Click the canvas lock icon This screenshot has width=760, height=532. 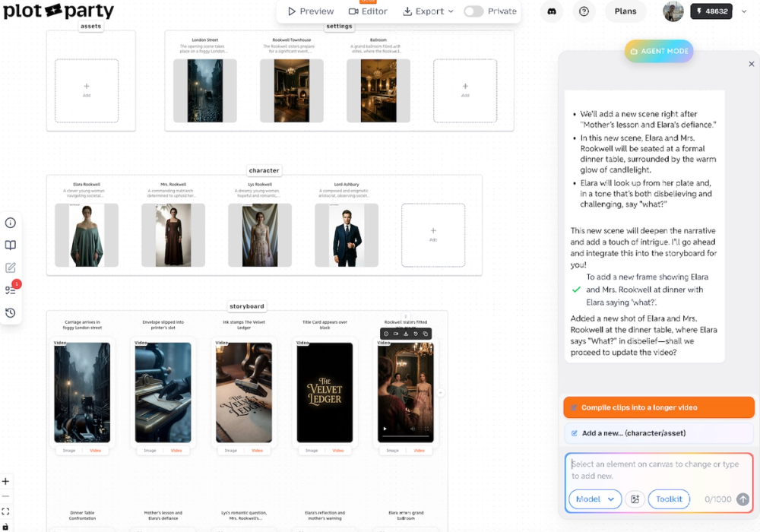(5, 527)
